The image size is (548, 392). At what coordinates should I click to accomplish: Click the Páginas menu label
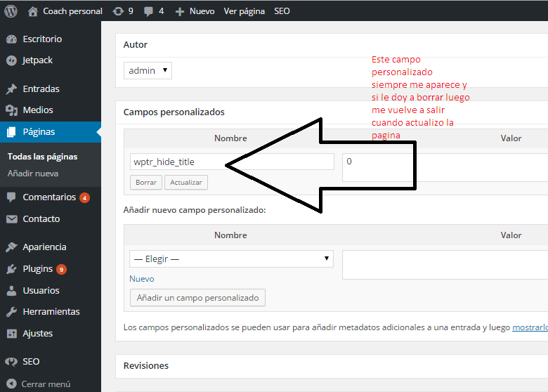(39, 132)
